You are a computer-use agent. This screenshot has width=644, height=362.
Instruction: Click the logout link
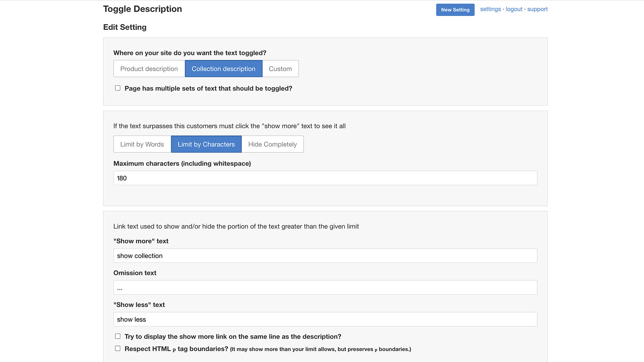coord(514,9)
